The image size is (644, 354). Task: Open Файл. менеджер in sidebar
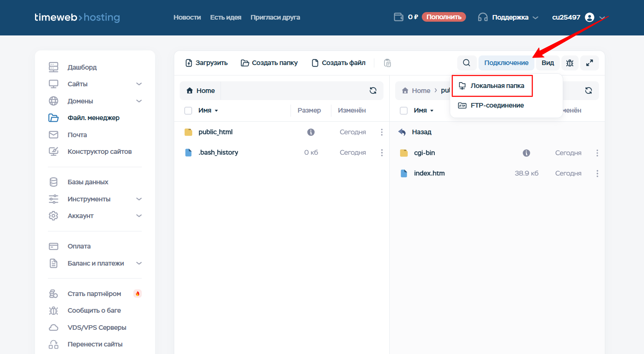coord(93,118)
